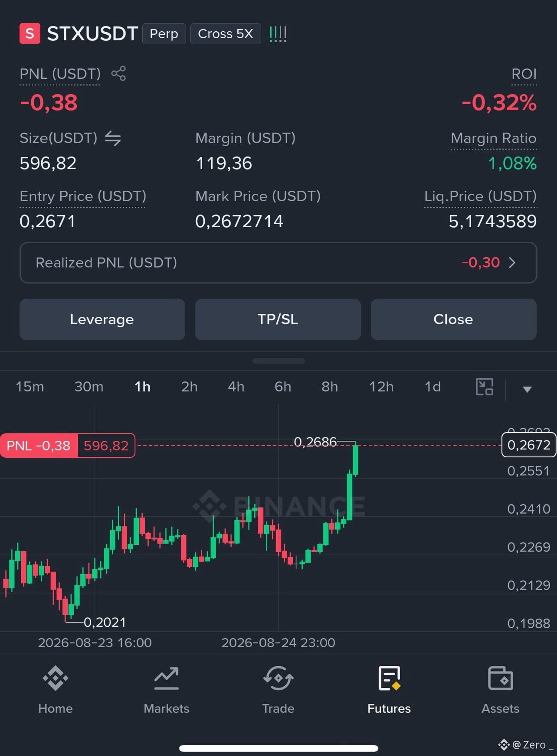This screenshot has width=557, height=756.
Task: Select the 2h chart interval
Action: (x=189, y=387)
